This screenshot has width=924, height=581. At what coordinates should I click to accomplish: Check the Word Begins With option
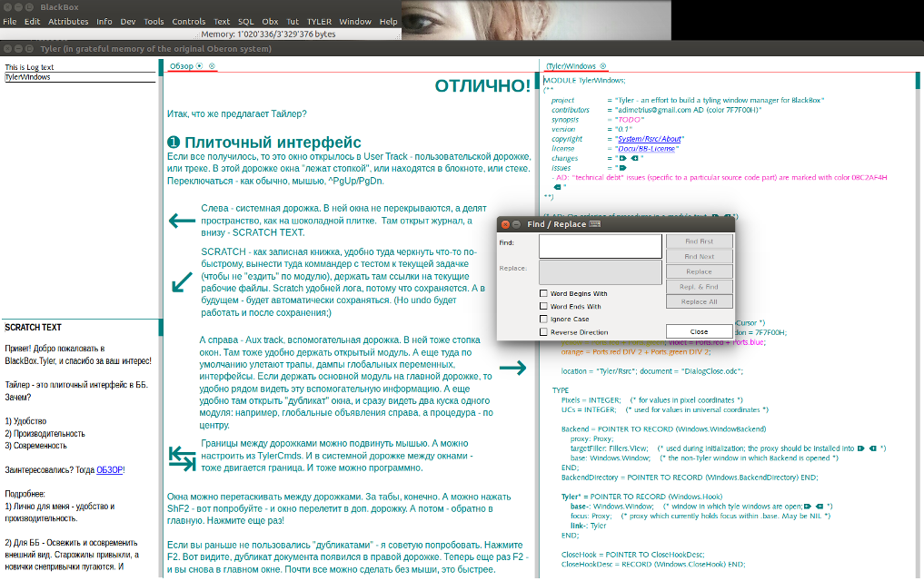(x=543, y=293)
